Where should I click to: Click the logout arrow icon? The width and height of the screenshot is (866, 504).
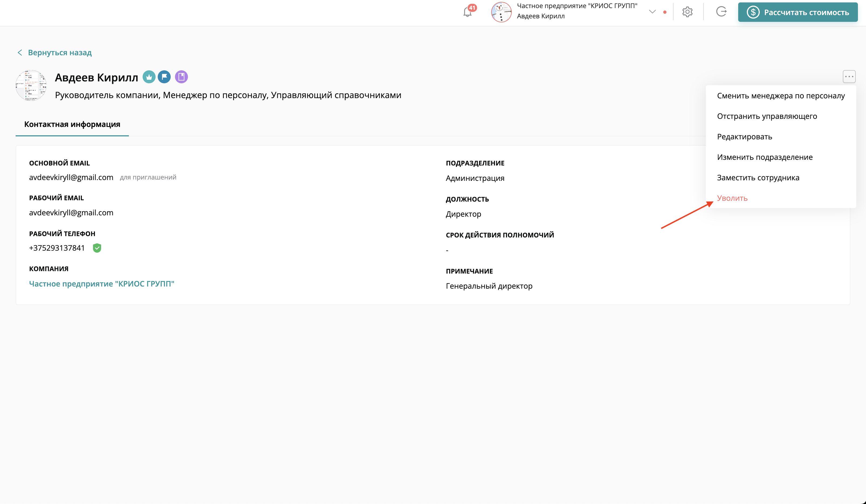(721, 12)
